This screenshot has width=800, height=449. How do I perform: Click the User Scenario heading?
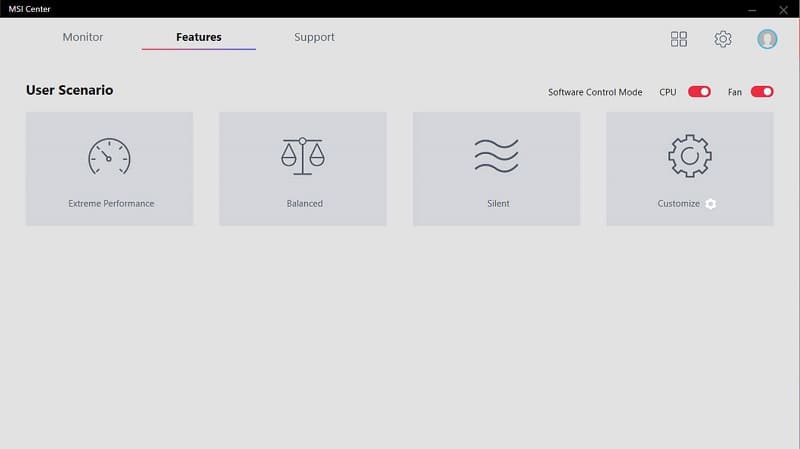(x=69, y=90)
